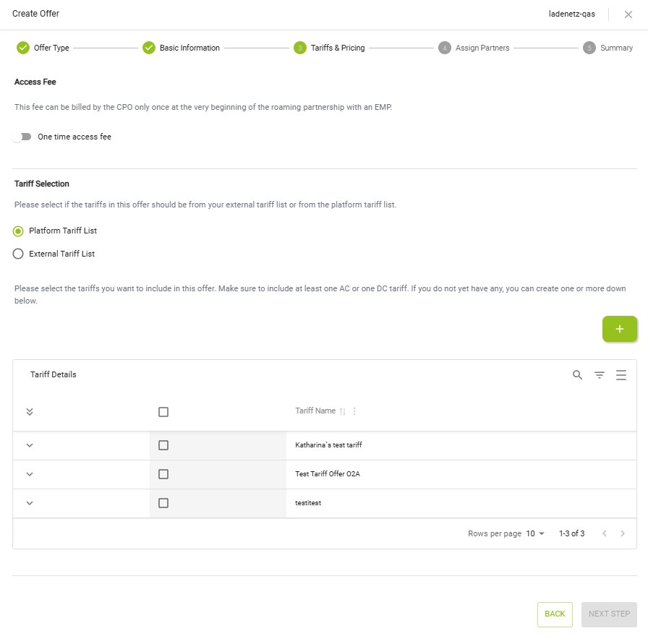648x644 pixels.
Task: Enable the One time access fee toggle
Action: [x=23, y=137]
